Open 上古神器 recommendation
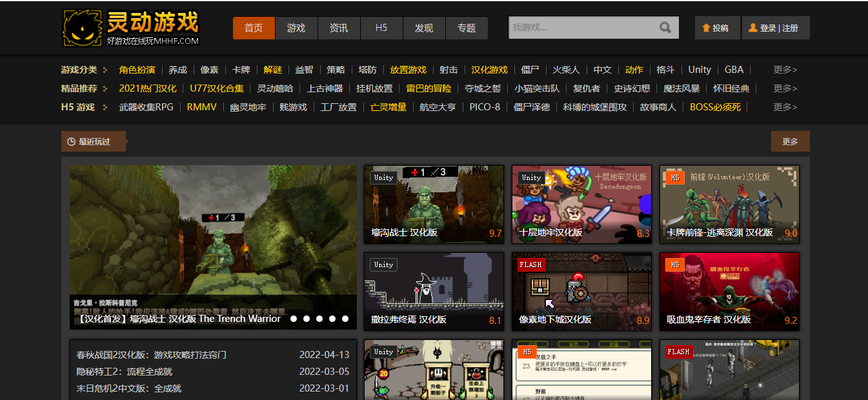The width and height of the screenshot is (868, 400). (325, 88)
